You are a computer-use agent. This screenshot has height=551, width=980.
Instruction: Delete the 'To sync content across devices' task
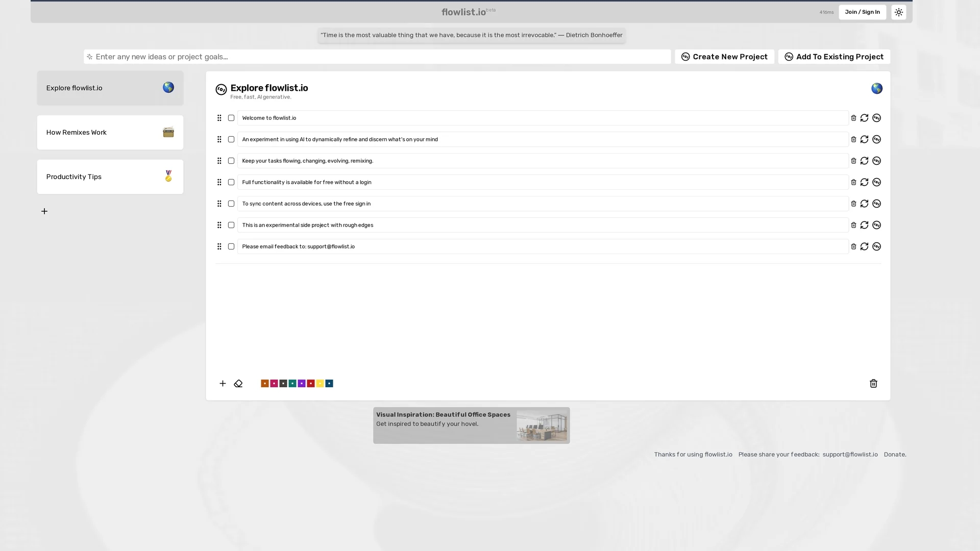(853, 204)
